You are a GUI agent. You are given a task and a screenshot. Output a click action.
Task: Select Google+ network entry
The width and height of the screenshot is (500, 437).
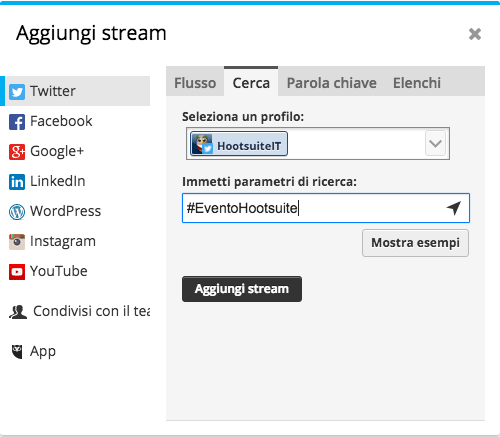tap(75, 151)
